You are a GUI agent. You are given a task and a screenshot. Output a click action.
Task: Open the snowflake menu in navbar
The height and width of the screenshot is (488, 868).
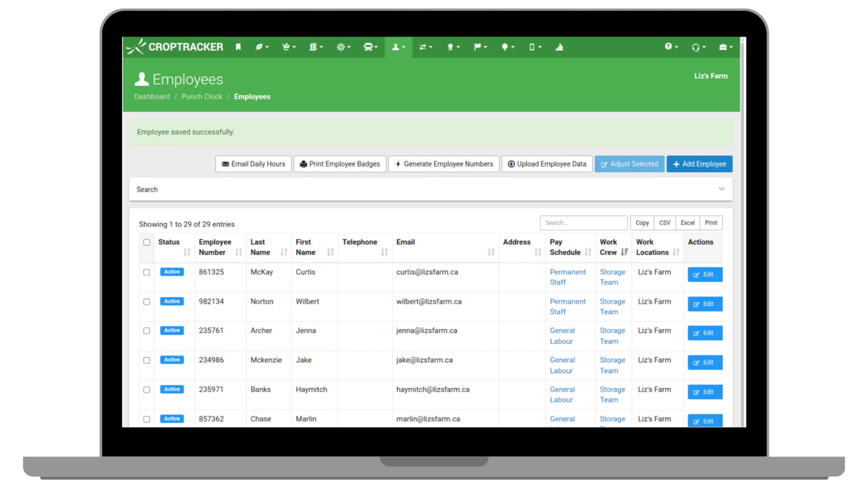click(343, 47)
